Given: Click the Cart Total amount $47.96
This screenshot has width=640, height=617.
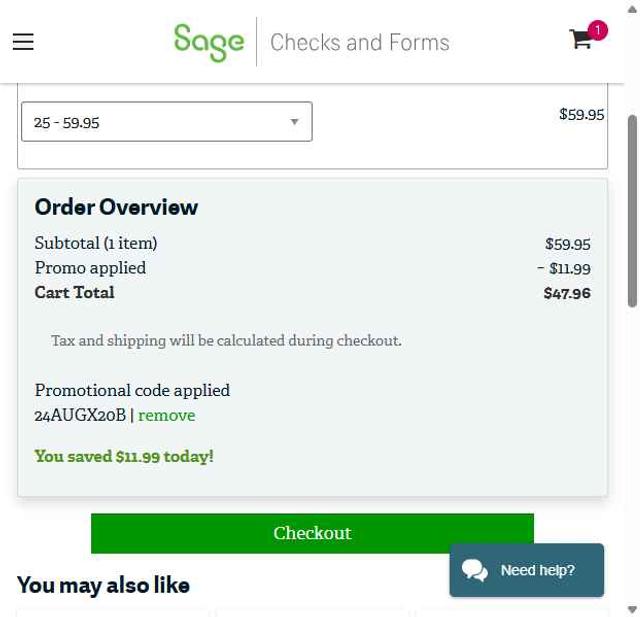Looking at the screenshot, I should pos(567,293).
